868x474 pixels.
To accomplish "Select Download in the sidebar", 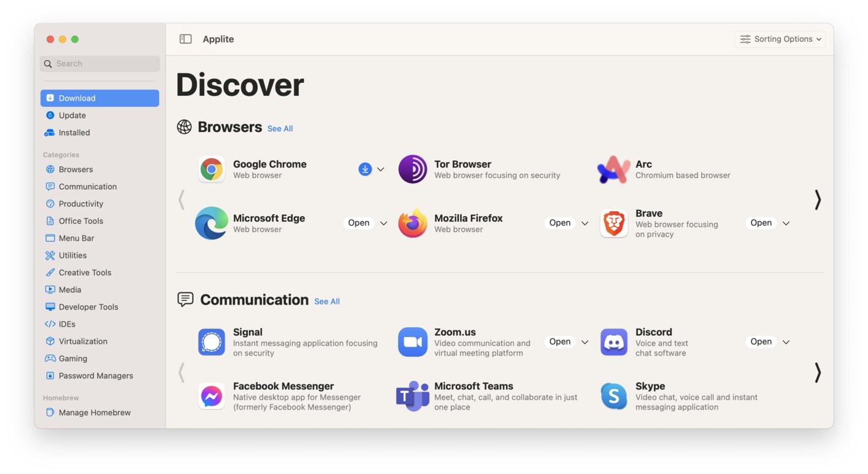I will click(x=100, y=98).
